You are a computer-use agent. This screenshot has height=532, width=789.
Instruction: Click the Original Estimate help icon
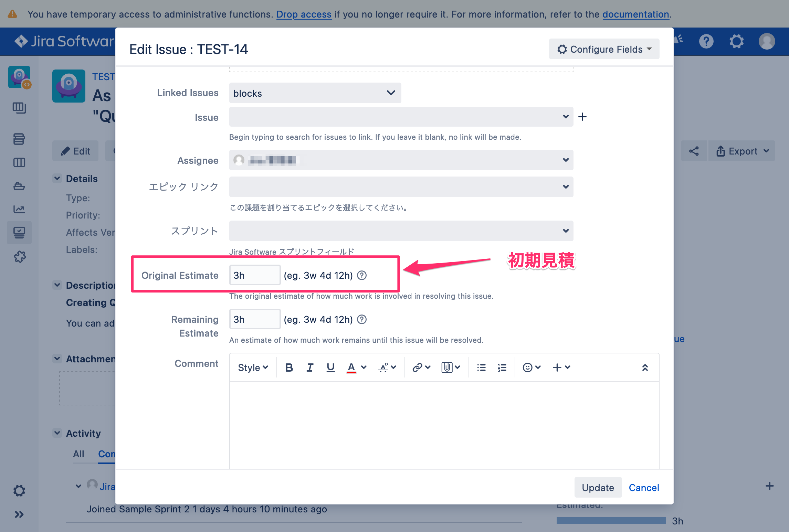pyautogui.click(x=362, y=275)
